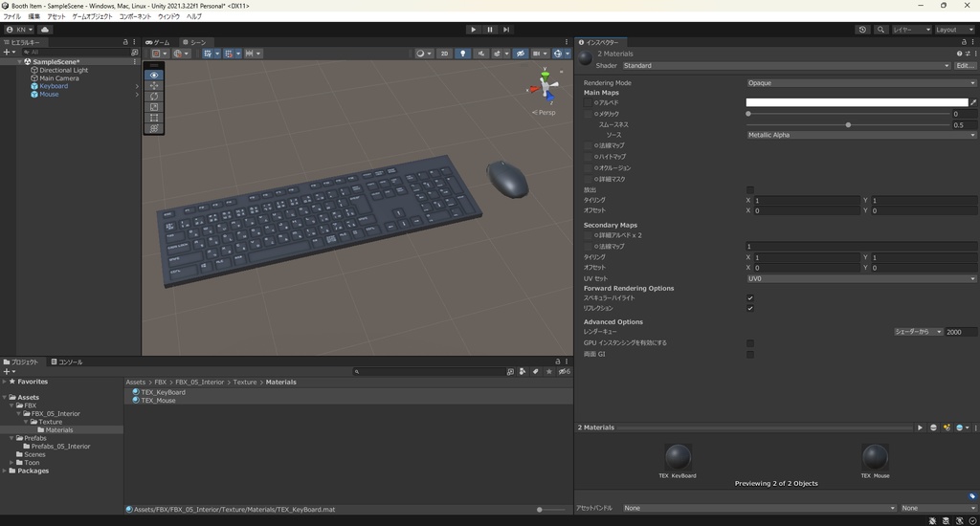Open the Shader Standard dropdown
This screenshot has height=526, width=980.
point(786,66)
